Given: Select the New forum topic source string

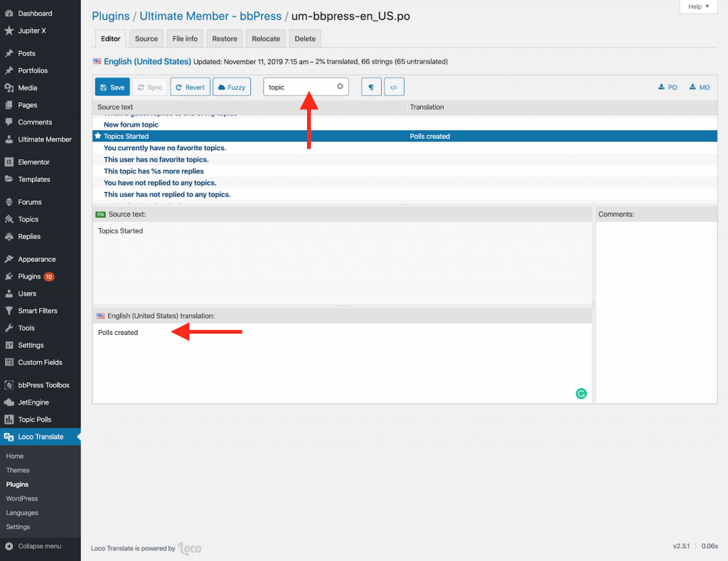Looking at the screenshot, I should (x=131, y=124).
